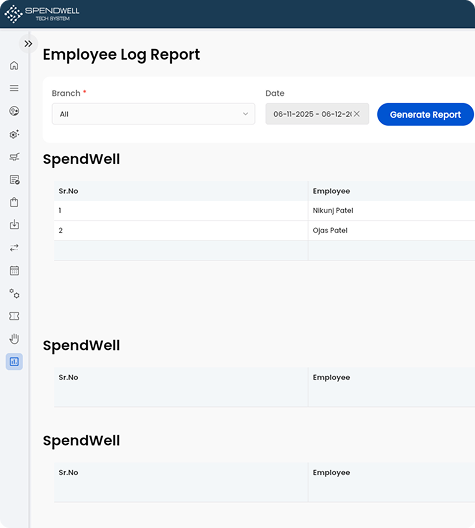Click the SpendWell Tech System logo

(42, 13)
